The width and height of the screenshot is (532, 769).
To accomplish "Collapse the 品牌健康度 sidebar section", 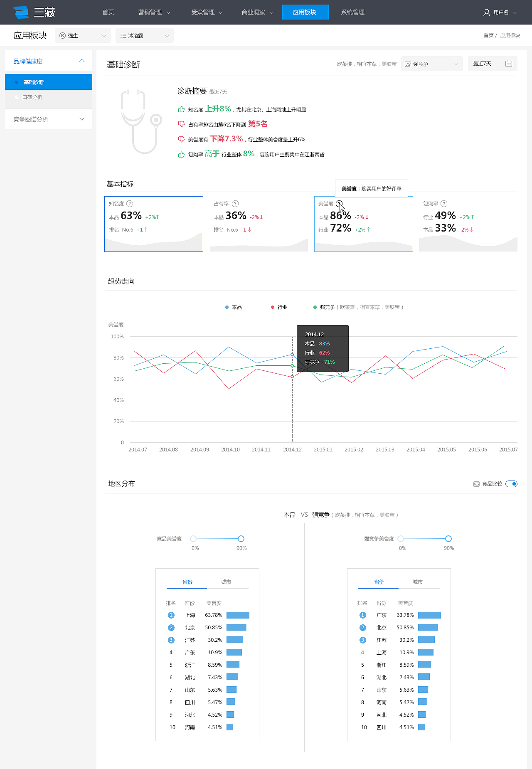I will point(49,61).
